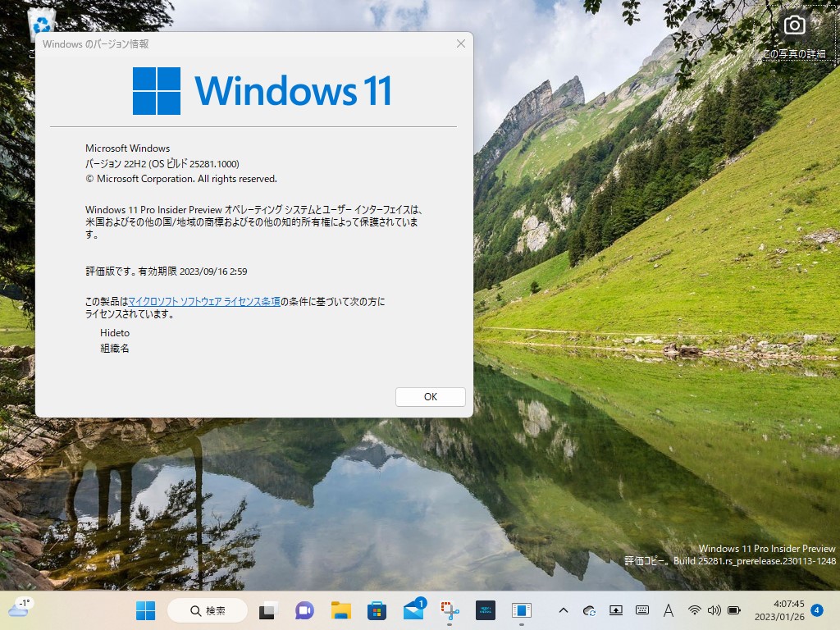Click OK to close the version dialog
The height and width of the screenshot is (630, 840).
pyautogui.click(x=431, y=396)
